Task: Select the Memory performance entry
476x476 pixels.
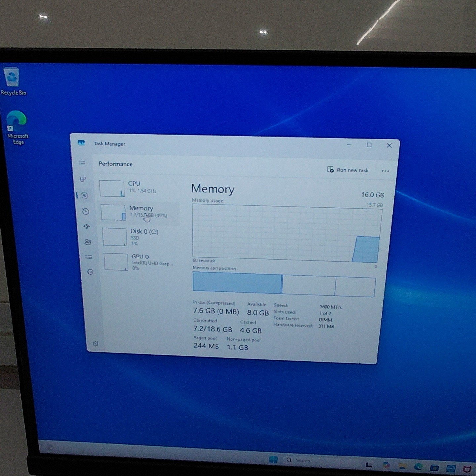Action: coord(140,212)
